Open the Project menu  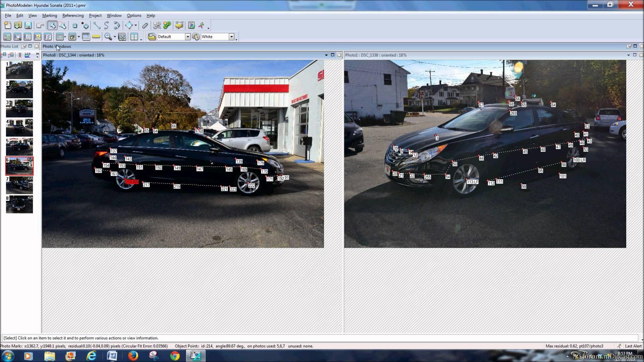coord(95,15)
